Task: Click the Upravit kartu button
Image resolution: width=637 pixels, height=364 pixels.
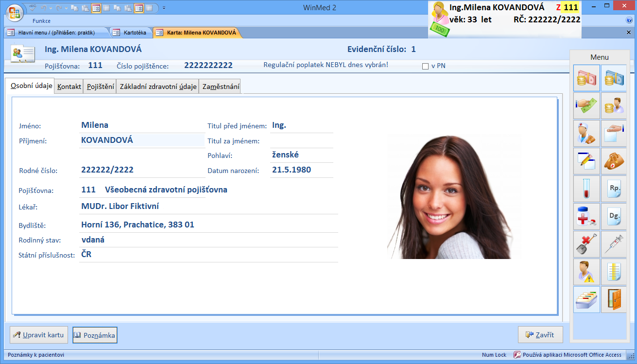Action: pos(39,335)
